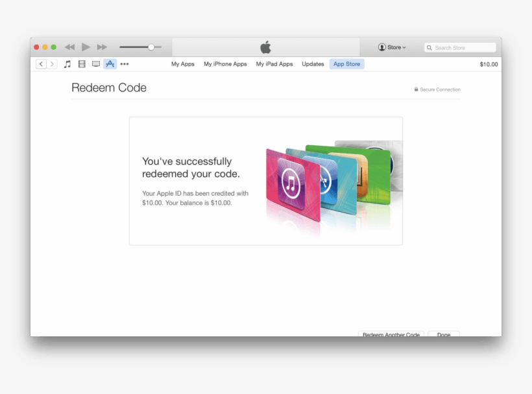Viewport: 532px width, 394px height.
Task: Switch to the My Apps tab
Action: (183, 64)
